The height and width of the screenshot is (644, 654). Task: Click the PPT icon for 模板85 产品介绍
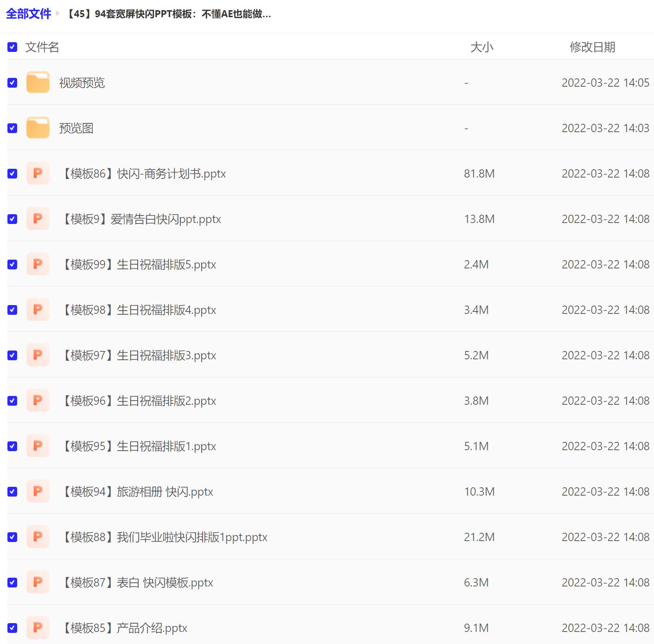click(x=38, y=628)
